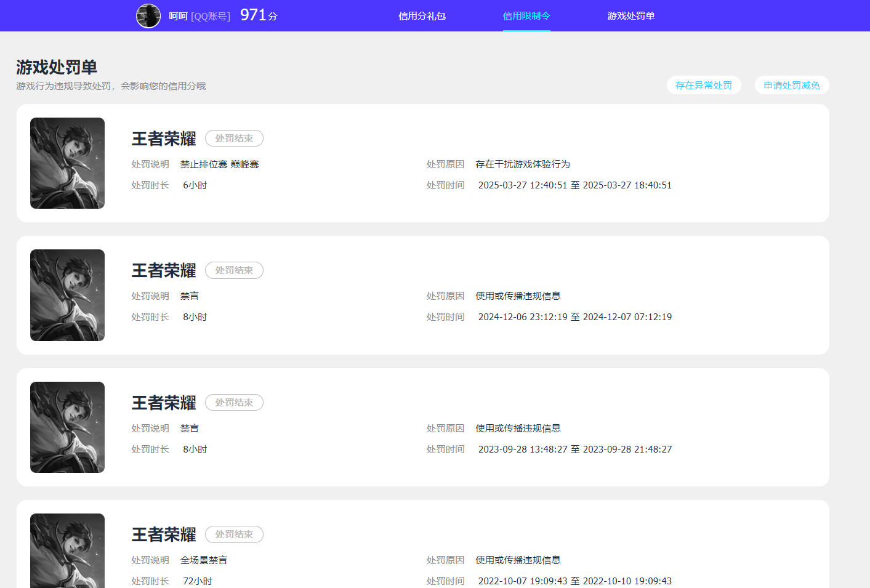Select the first 处罚结束 status badge
Image resolution: width=870 pixels, height=588 pixels.
pos(234,138)
